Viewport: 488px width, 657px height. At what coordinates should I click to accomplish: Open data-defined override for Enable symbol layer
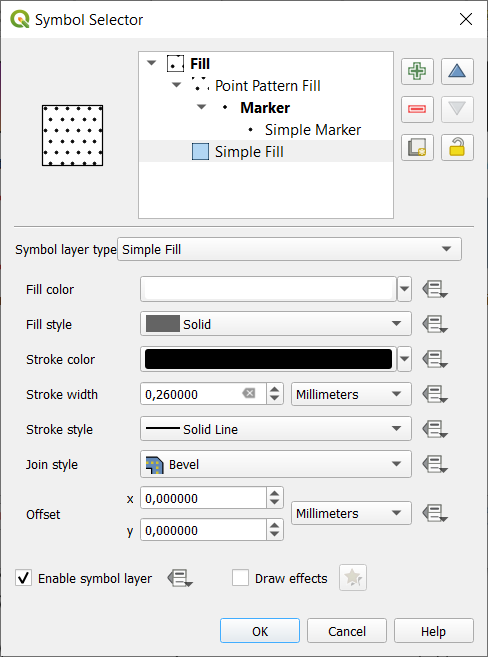click(180, 578)
